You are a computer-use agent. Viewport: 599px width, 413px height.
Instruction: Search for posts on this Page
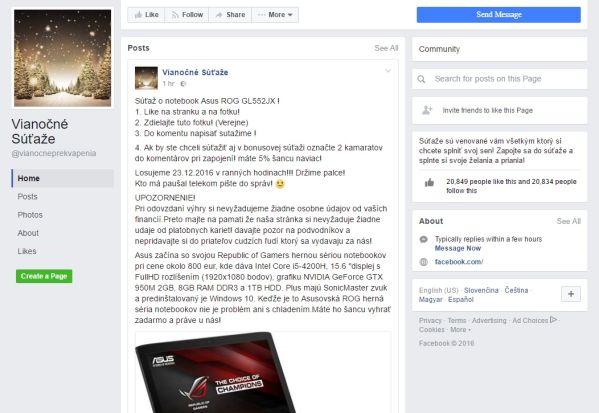pyautogui.click(x=499, y=79)
